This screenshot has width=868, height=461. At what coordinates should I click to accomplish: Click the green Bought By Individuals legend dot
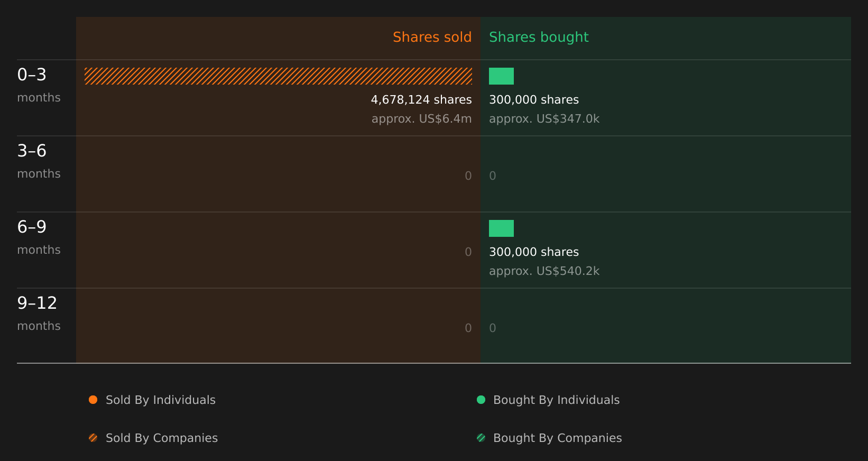click(x=481, y=400)
